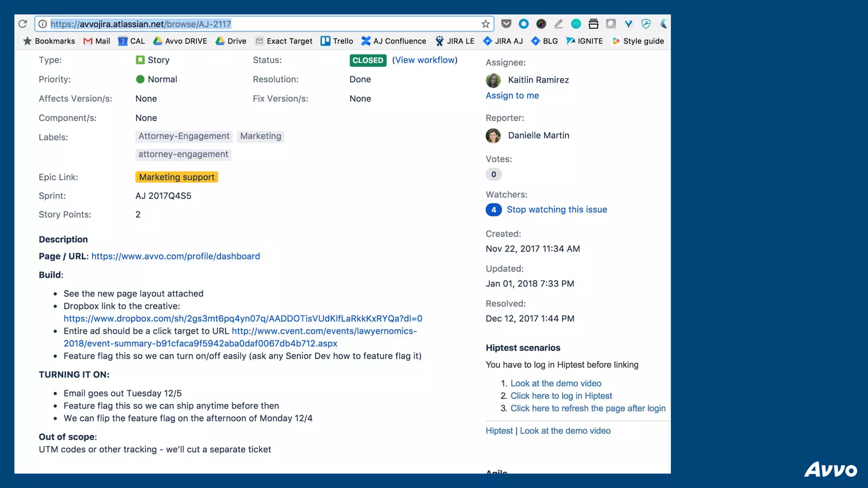868x488 pixels.
Task: Click the site info icon in address bar
Action: click(42, 24)
